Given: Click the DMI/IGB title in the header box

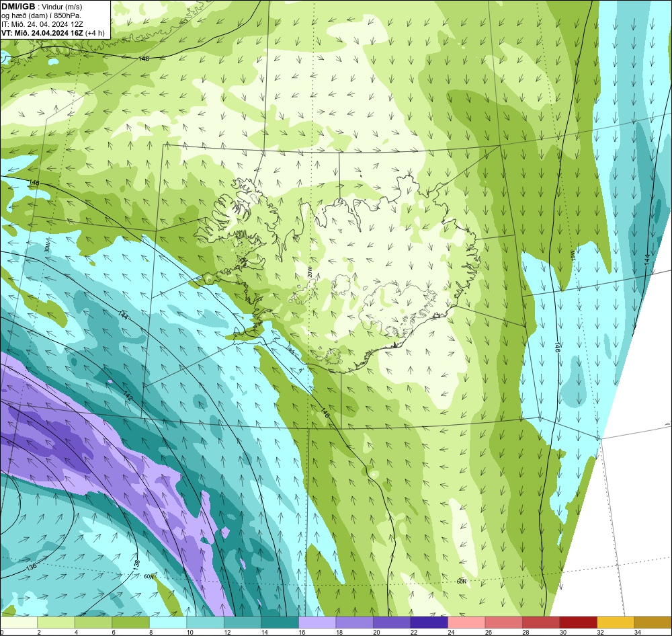Looking at the screenshot, I should pos(18,7).
